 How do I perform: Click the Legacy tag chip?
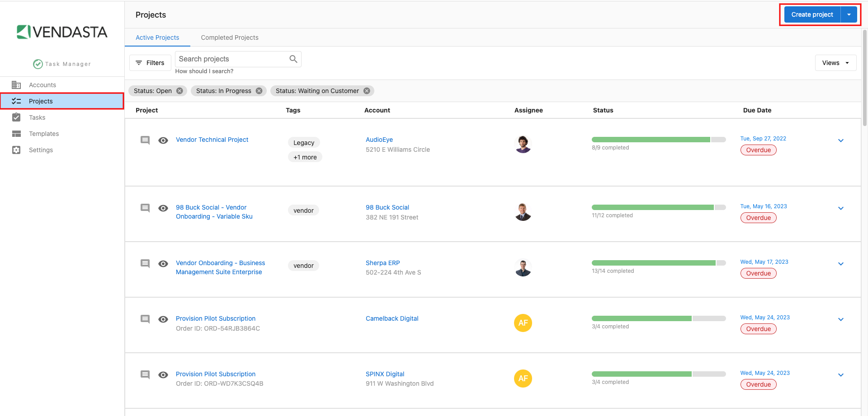tap(304, 143)
